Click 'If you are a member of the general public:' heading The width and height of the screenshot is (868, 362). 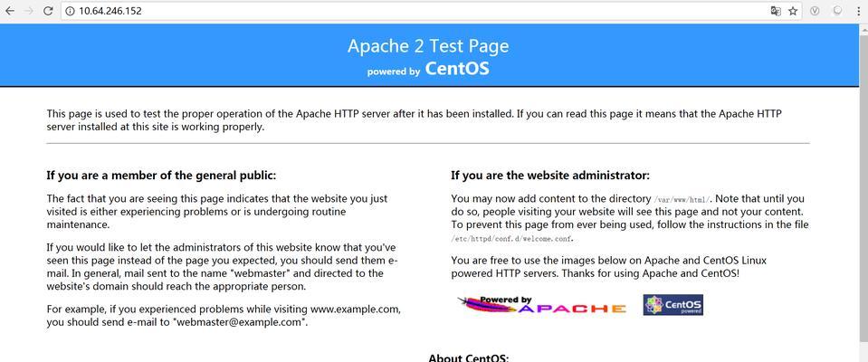pos(161,176)
